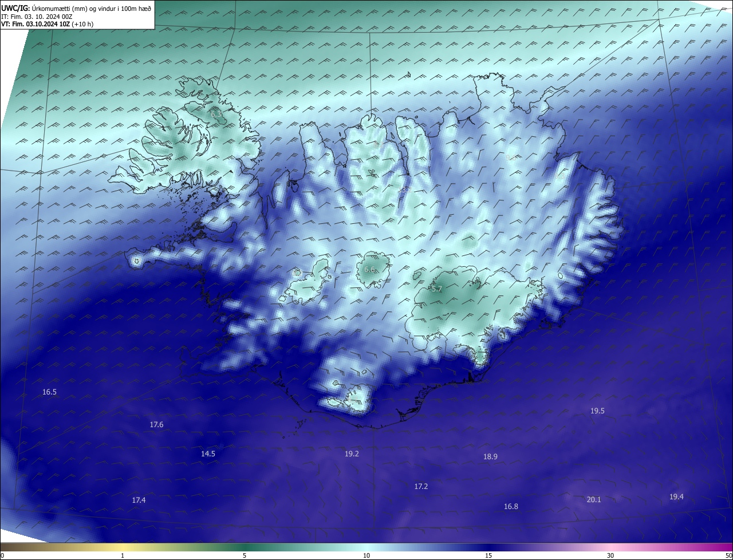This screenshot has height=560, width=733.
Task: Click the valid time line 'VT: Fim. 03.10.2024 10Z (+10 h)'
Action: click(46, 25)
